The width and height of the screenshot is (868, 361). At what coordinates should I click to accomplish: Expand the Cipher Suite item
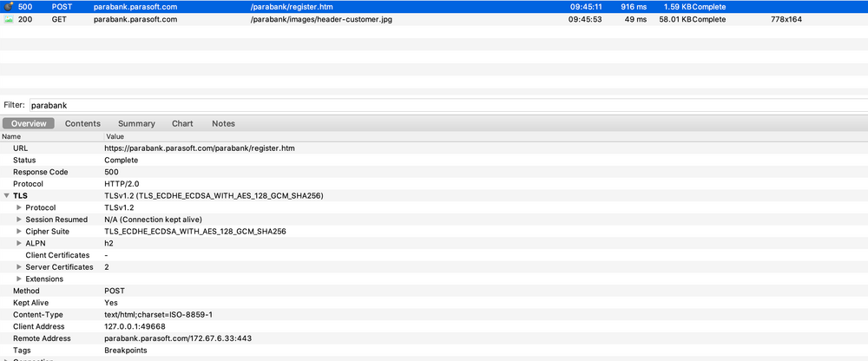click(x=19, y=232)
